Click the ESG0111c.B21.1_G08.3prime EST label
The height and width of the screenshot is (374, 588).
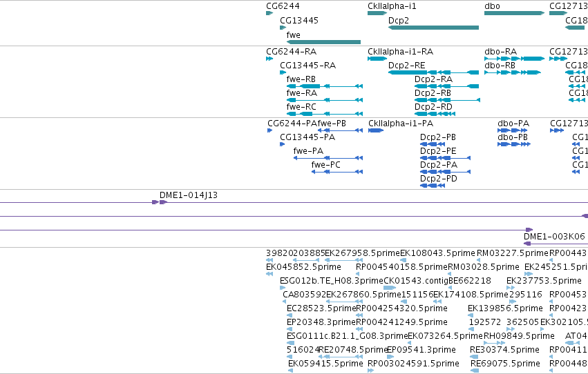(x=348, y=336)
